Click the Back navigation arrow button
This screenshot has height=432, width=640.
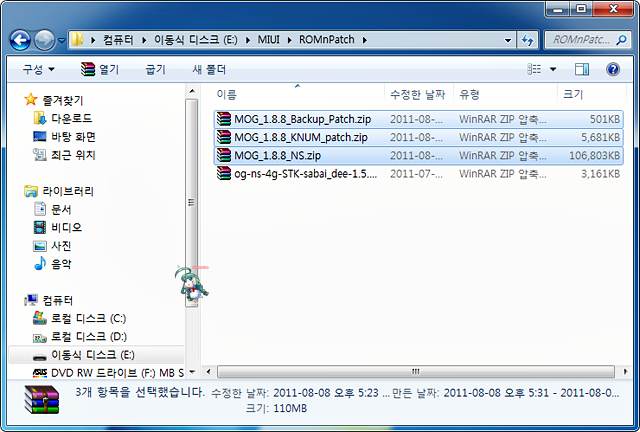[20, 40]
